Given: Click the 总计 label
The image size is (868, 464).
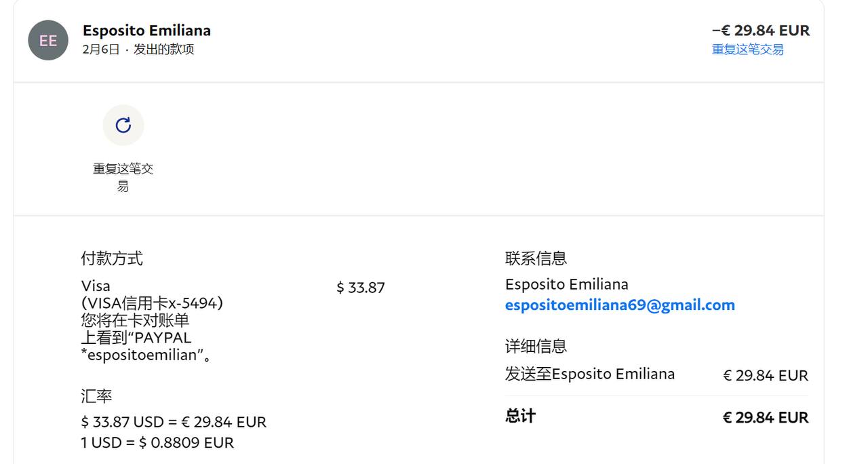Looking at the screenshot, I should [520, 417].
